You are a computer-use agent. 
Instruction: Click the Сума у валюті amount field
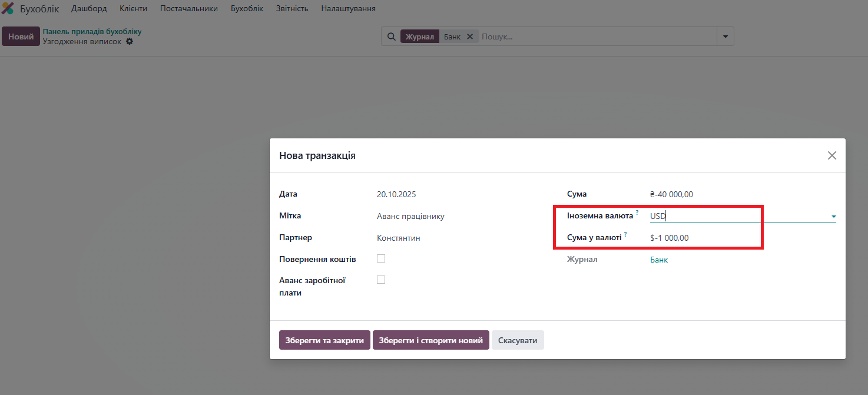pos(701,238)
